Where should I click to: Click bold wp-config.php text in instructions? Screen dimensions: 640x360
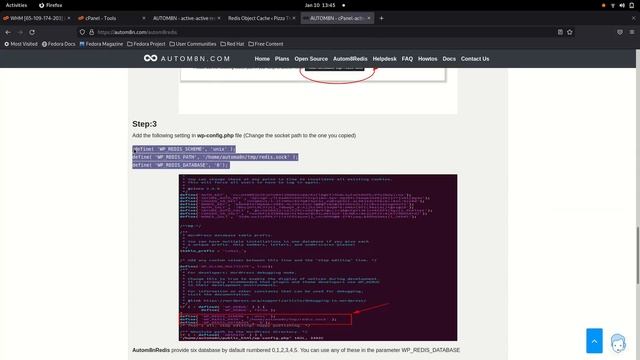[x=215, y=135]
